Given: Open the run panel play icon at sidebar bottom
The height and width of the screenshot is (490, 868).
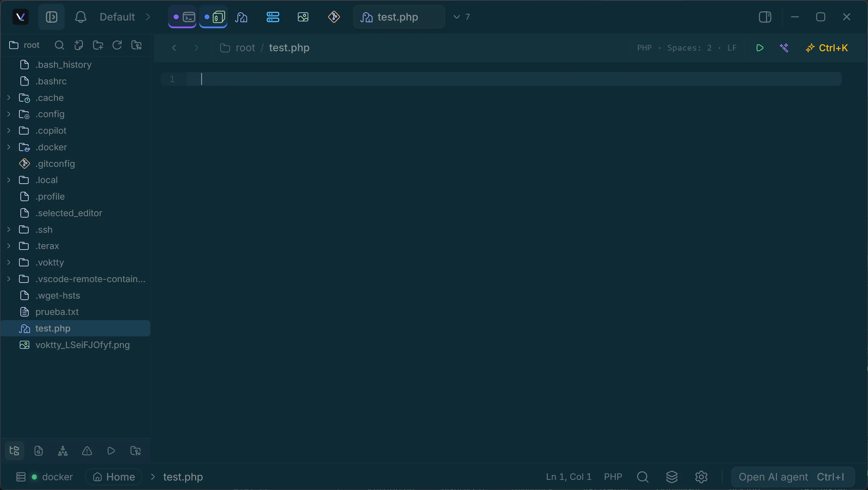Looking at the screenshot, I should pos(111,450).
